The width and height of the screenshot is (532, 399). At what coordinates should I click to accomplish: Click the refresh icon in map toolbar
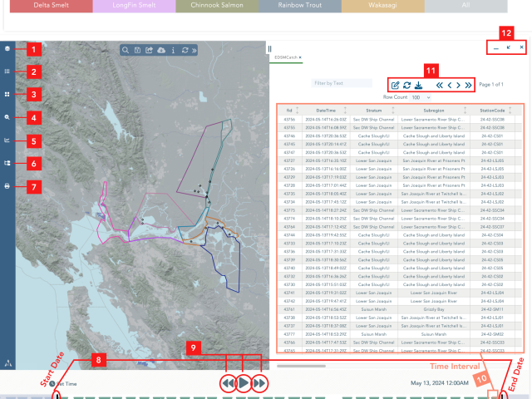click(x=185, y=50)
